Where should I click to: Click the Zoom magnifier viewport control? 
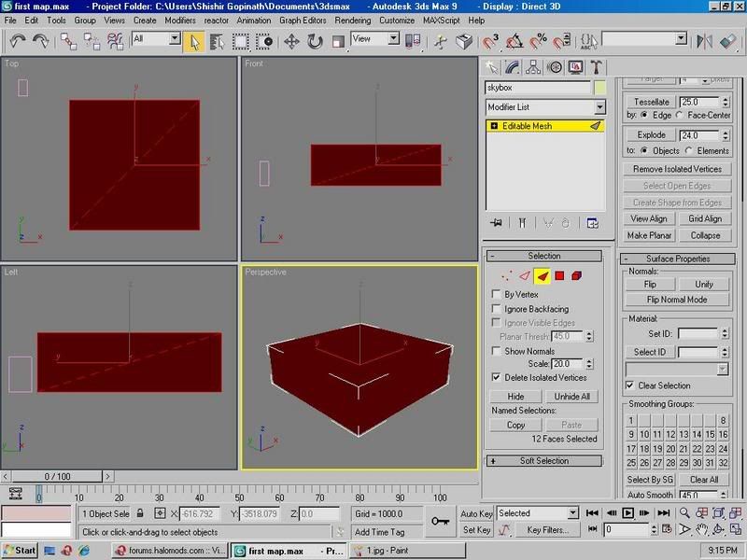(684, 512)
